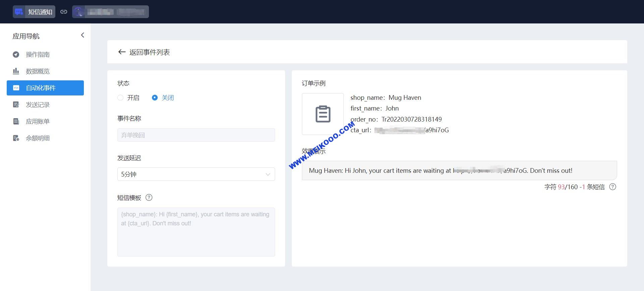The width and height of the screenshot is (644, 291).
Task: Click the 事件名称 input field
Action: coord(196,135)
